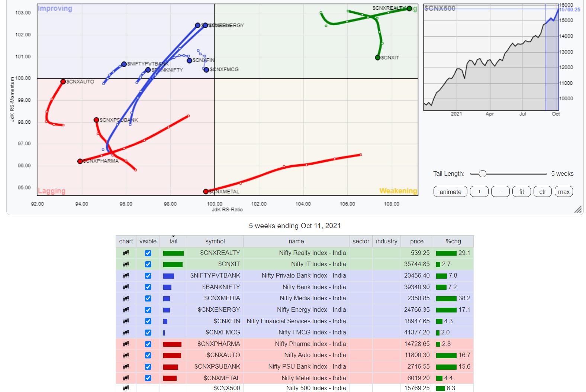This screenshot has width=586, height=392.
Task: Click the price column header
Action: [x=416, y=241]
